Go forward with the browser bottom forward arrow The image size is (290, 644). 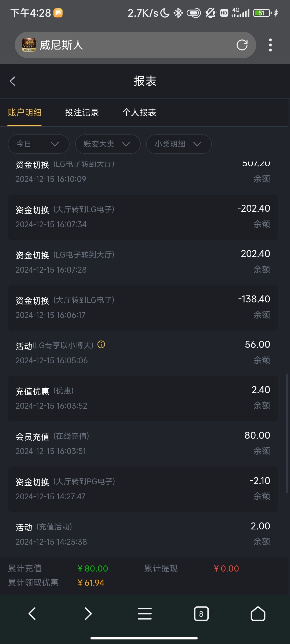point(88,614)
